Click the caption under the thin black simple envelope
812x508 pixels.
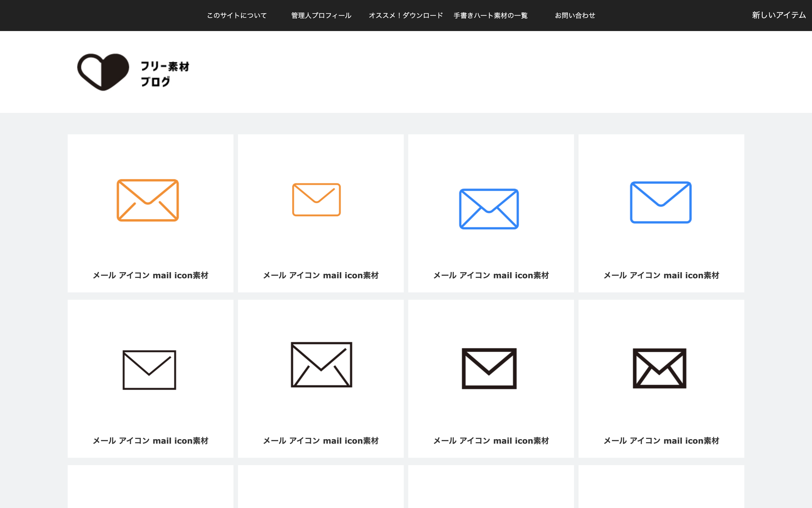coord(150,441)
